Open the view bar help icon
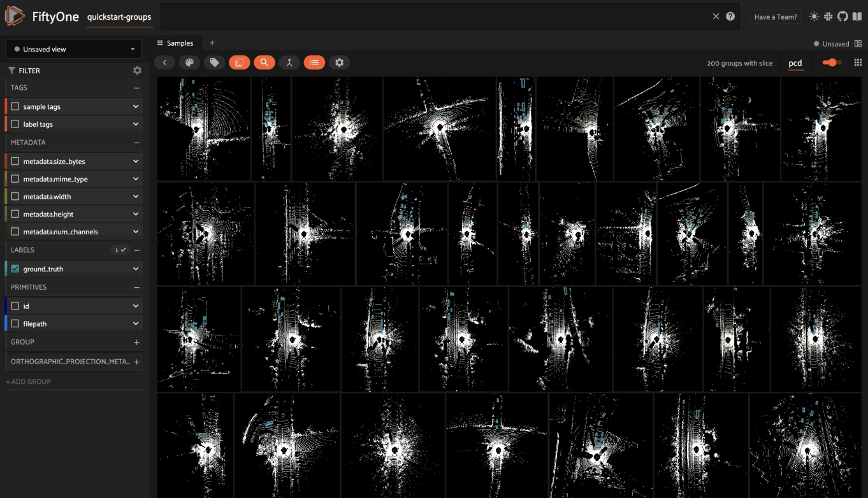 730,17
